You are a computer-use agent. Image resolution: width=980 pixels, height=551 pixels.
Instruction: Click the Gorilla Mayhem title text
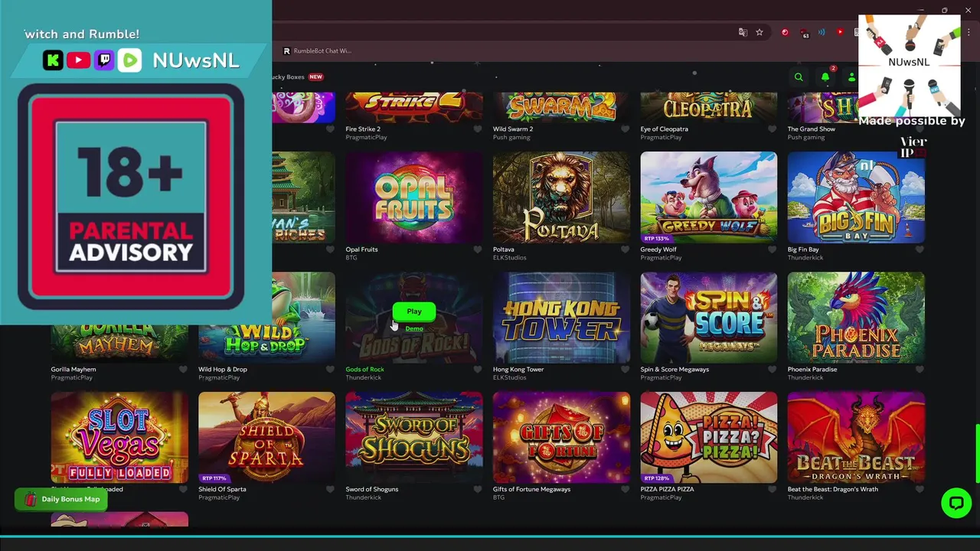click(x=73, y=370)
